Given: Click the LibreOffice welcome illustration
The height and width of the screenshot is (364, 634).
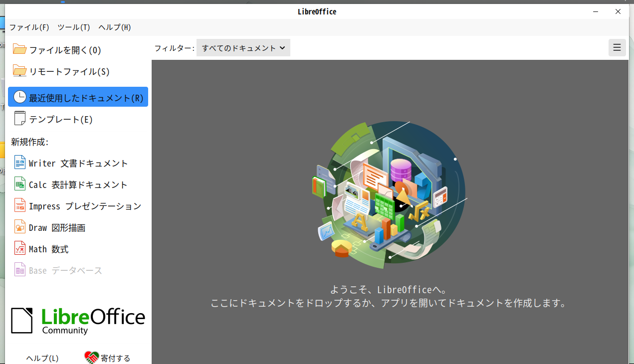Looking at the screenshot, I should point(390,194).
